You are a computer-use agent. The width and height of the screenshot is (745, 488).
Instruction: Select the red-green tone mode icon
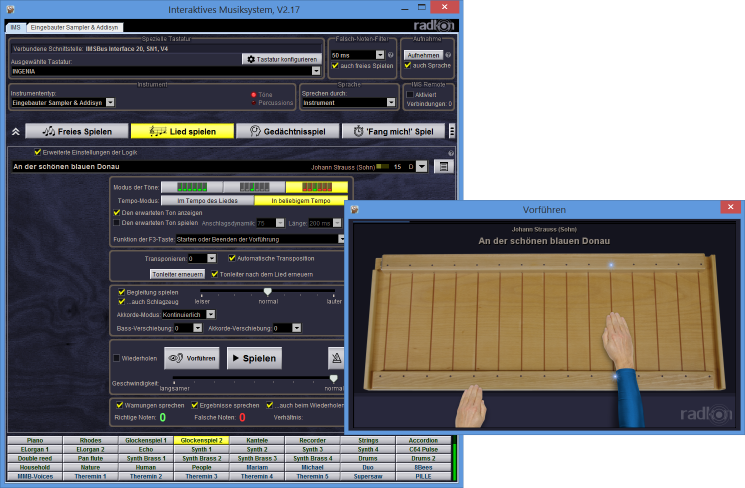tap(316, 187)
